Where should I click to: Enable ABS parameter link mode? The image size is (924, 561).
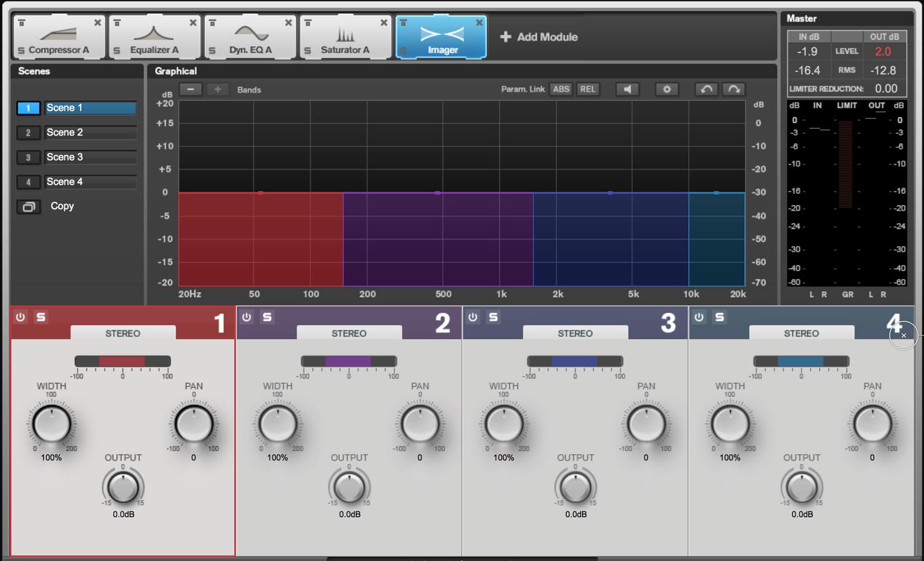point(561,89)
